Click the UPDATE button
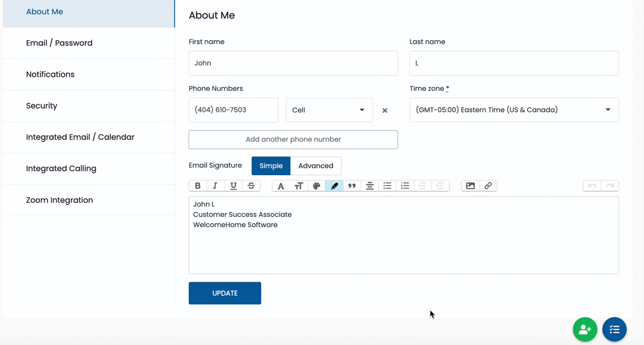This screenshot has height=345, width=644. (224, 293)
